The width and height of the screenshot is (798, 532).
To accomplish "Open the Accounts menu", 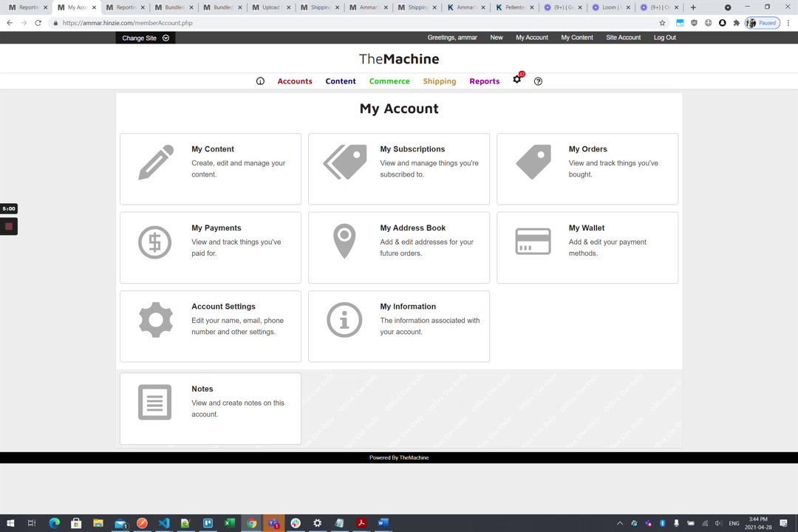I will 295,81.
